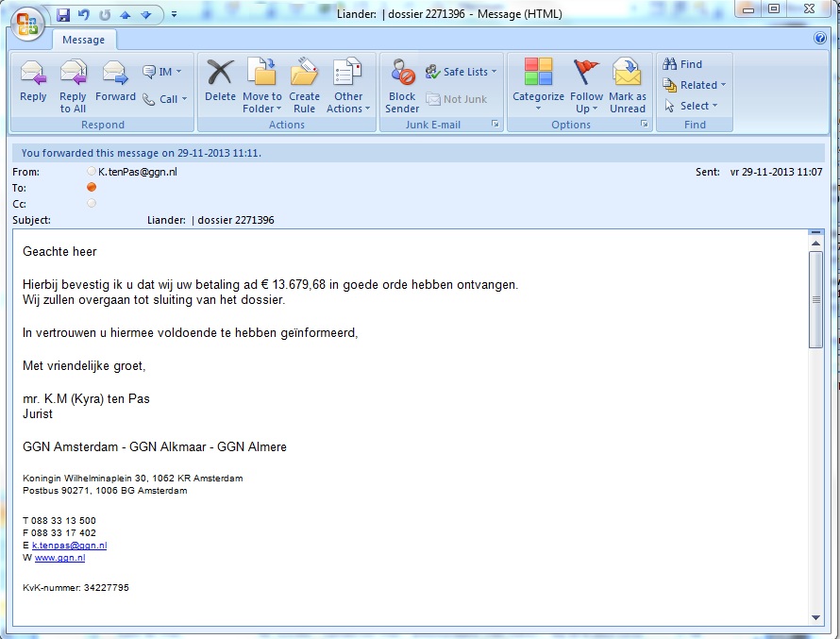Save message via Quick Access floppy icon
840x639 pixels.
(63, 14)
